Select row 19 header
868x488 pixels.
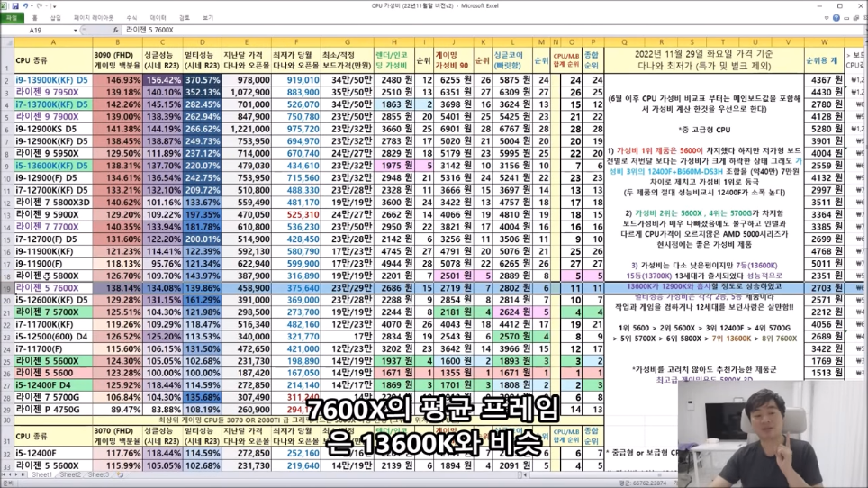point(7,288)
